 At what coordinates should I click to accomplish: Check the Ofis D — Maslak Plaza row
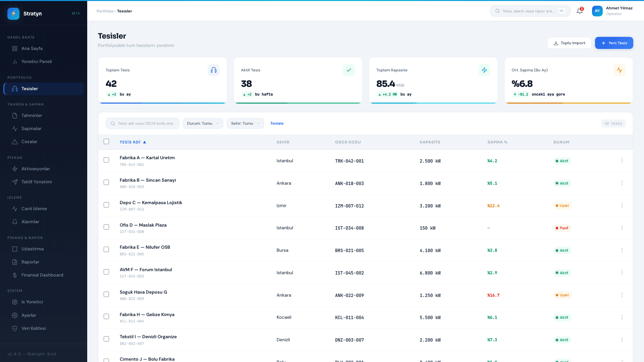(x=106, y=227)
